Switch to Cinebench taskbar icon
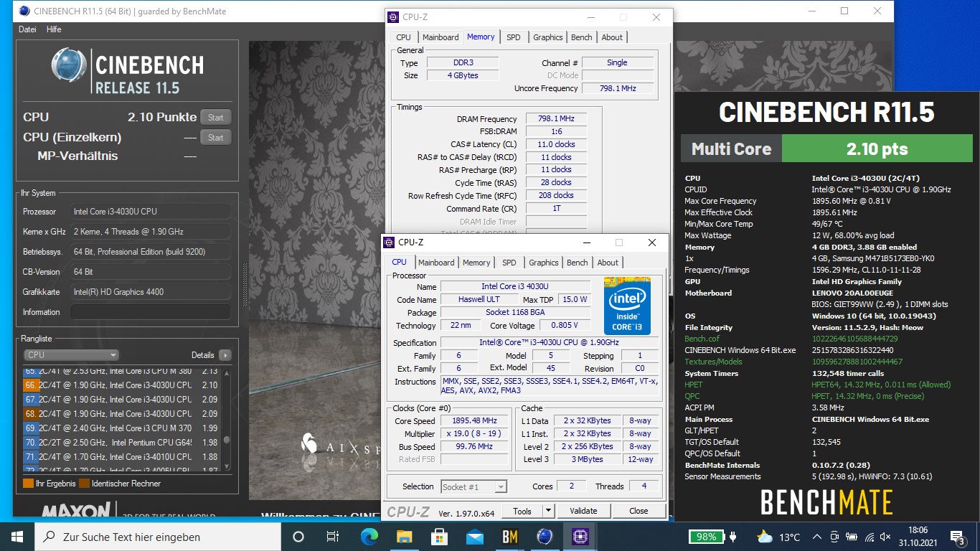Screen dimensions: 980x551 (x=545, y=537)
